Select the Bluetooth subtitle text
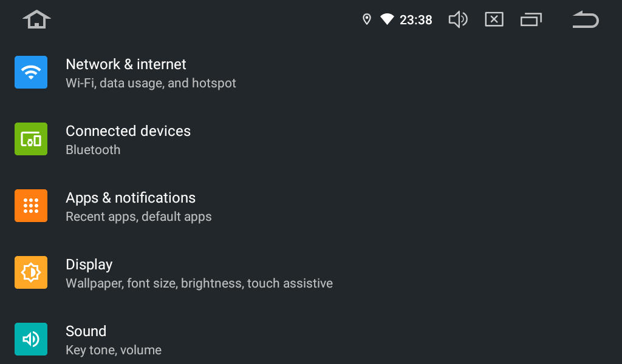Image resolution: width=622 pixels, height=364 pixels. click(x=93, y=150)
